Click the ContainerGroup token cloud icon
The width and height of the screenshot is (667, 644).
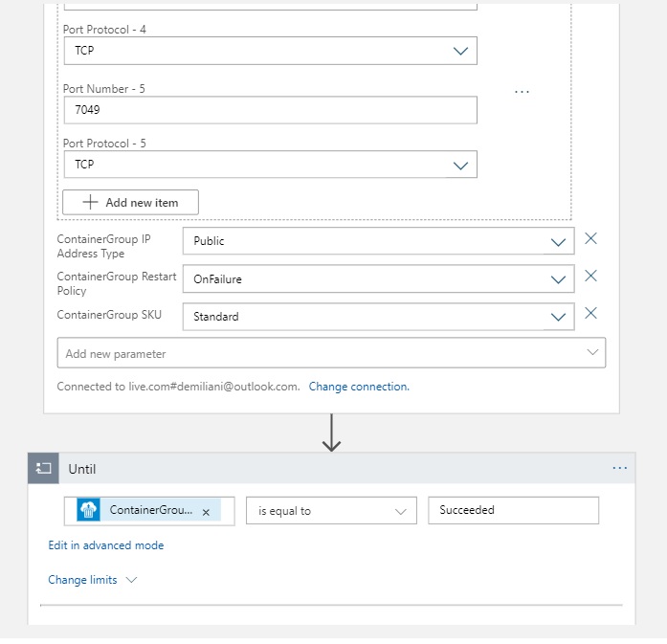[x=89, y=510]
